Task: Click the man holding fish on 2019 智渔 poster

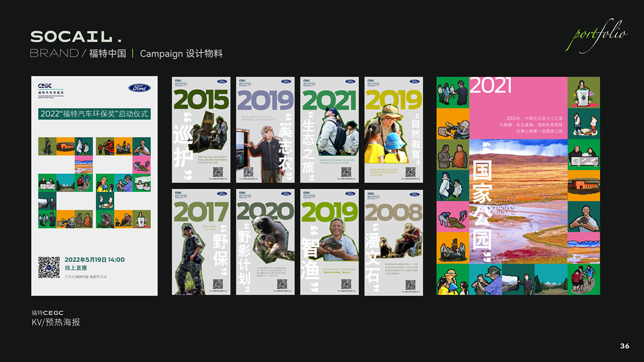Action: point(339,240)
